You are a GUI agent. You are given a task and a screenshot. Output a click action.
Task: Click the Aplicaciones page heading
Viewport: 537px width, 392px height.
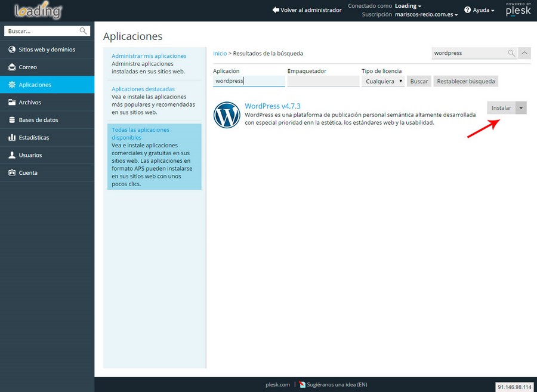click(133, 36)
